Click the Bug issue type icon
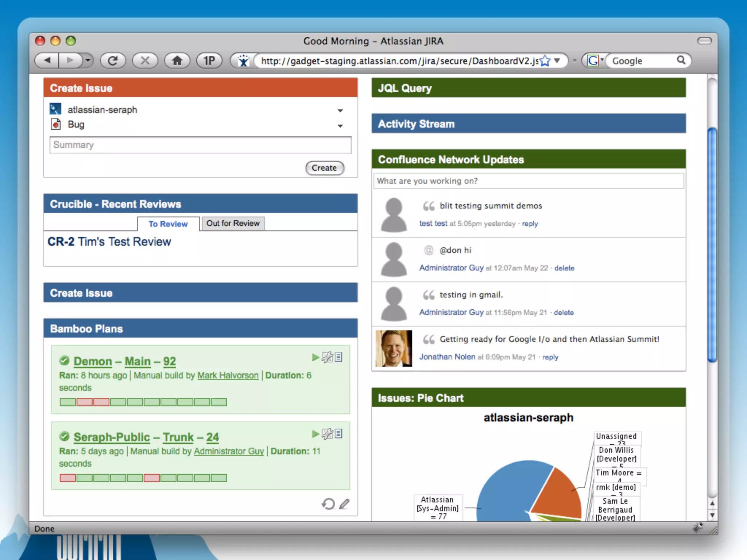Screen dimensions: 747x560 (55, 124)
